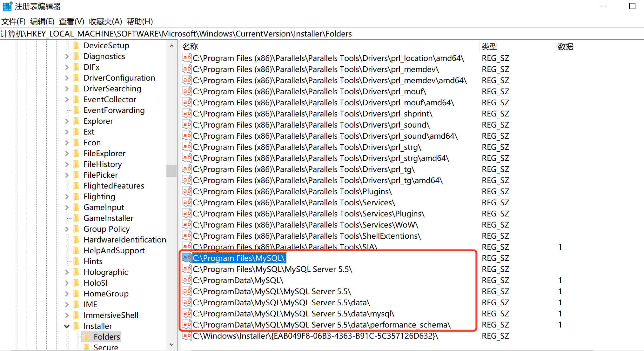The width and height of the screenshot is (644, 351).
Task: Expand the Explorer registry key
Action: pyautogui.click(x=67, y=121)
